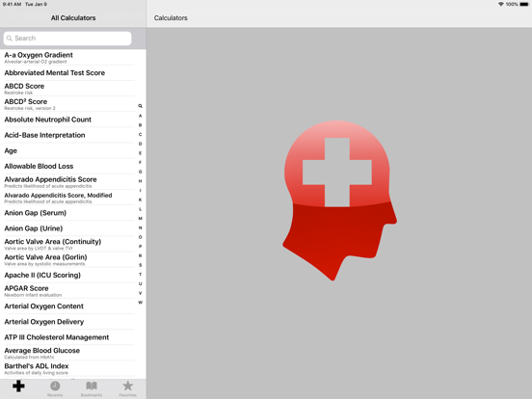Image resolution: width=532 pixels, height=399 pixels.
Task: Jump to index letter B
Action: click(140, 125)
